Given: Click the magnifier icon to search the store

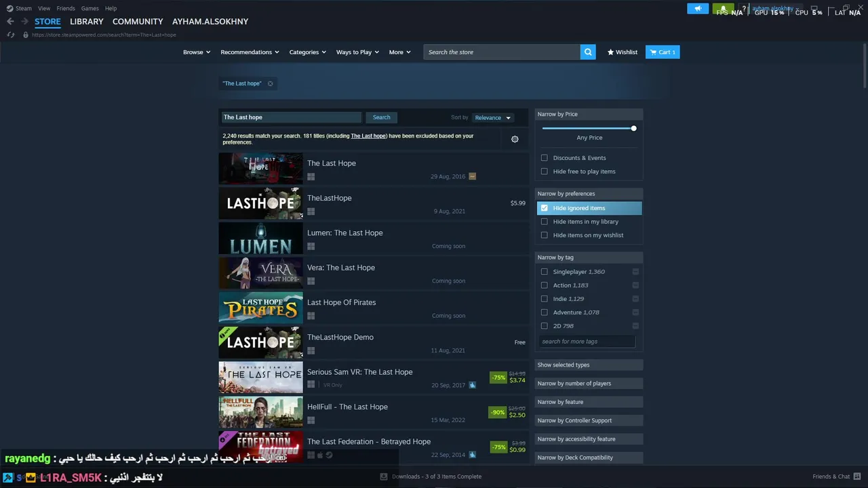Looking at the screenshot, I should (x=588, y=52).
